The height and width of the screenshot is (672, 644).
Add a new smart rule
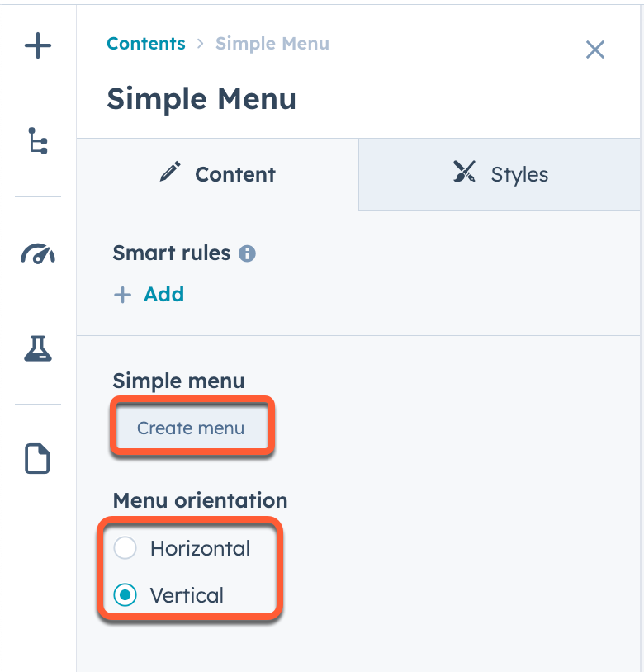149,295
